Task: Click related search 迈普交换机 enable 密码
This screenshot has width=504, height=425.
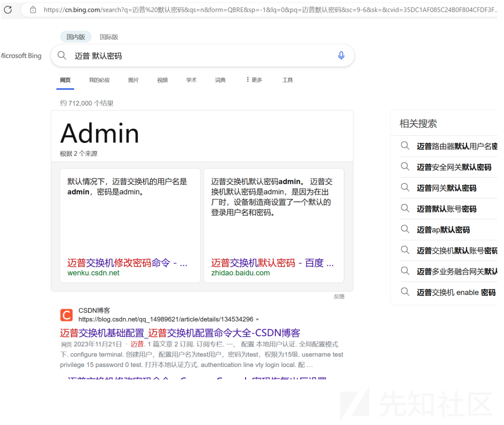Action: pyautogui.click(x=456, y=293)
